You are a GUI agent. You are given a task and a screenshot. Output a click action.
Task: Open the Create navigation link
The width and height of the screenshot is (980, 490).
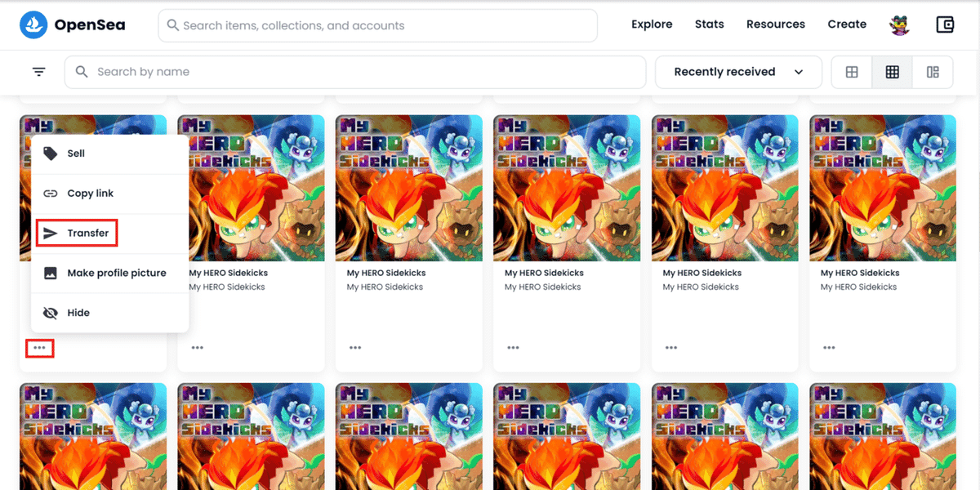tap(847, 24)
